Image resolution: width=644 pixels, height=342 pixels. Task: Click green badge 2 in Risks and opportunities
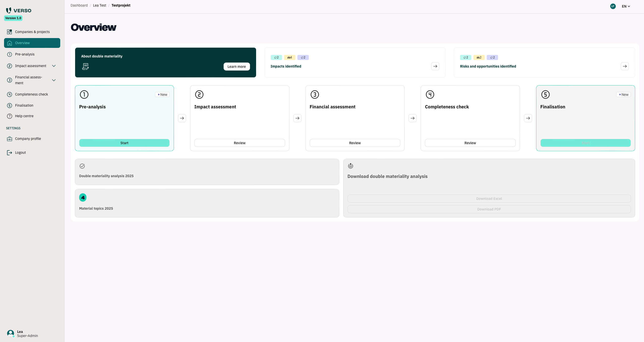pyautogui.click(x=466, y=57)
